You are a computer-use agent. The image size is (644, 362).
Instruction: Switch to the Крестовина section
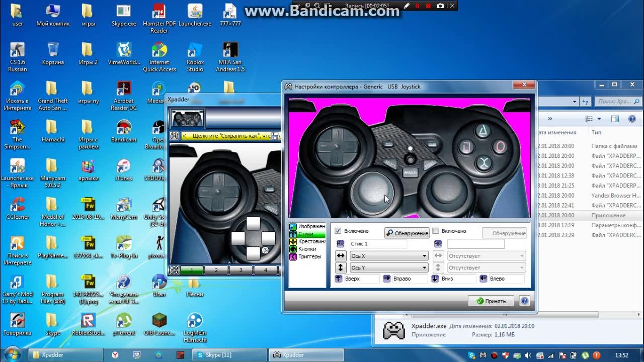(307, 241)
